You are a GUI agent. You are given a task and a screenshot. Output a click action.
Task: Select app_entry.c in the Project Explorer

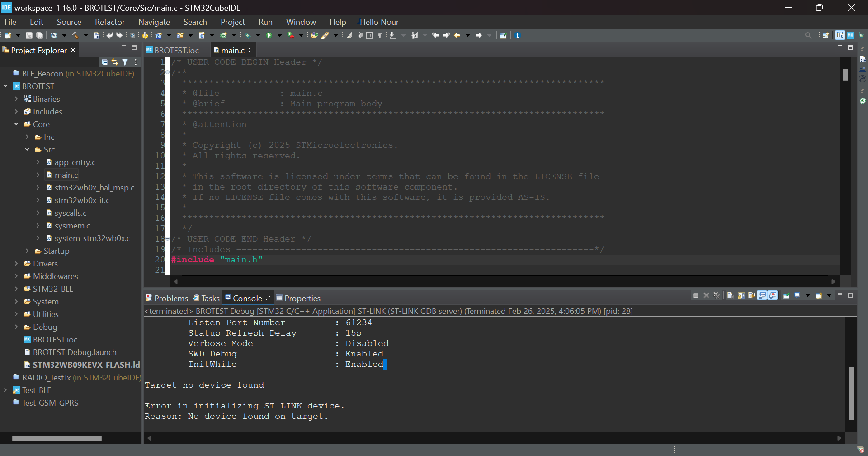(x=75, y=162)
